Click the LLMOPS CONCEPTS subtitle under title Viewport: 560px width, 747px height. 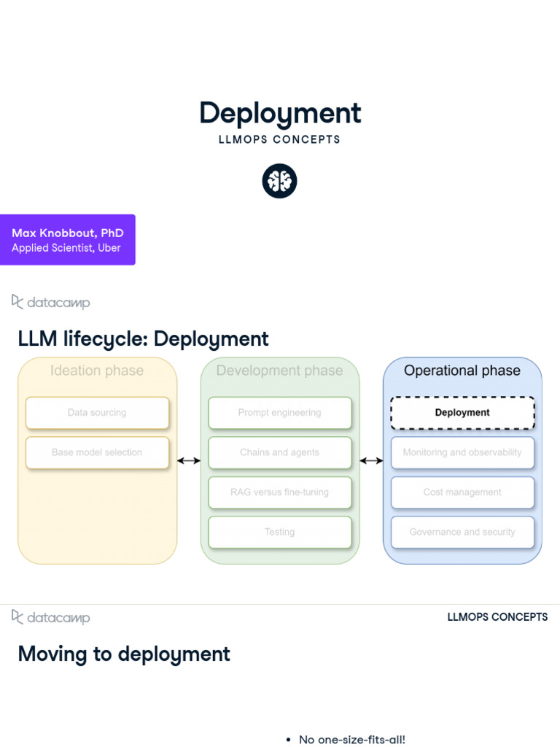click(279, 139)
